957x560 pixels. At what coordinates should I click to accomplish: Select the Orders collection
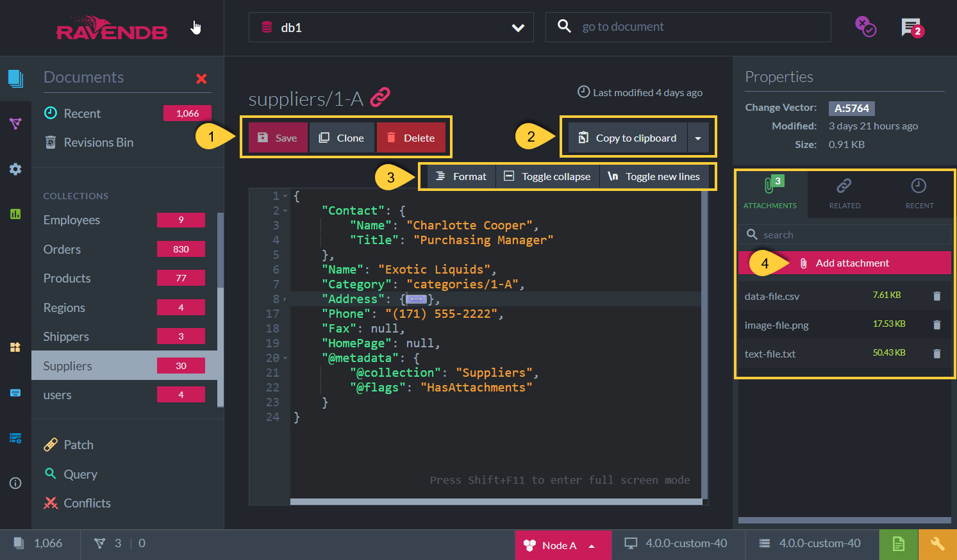(x=124, y=249)
